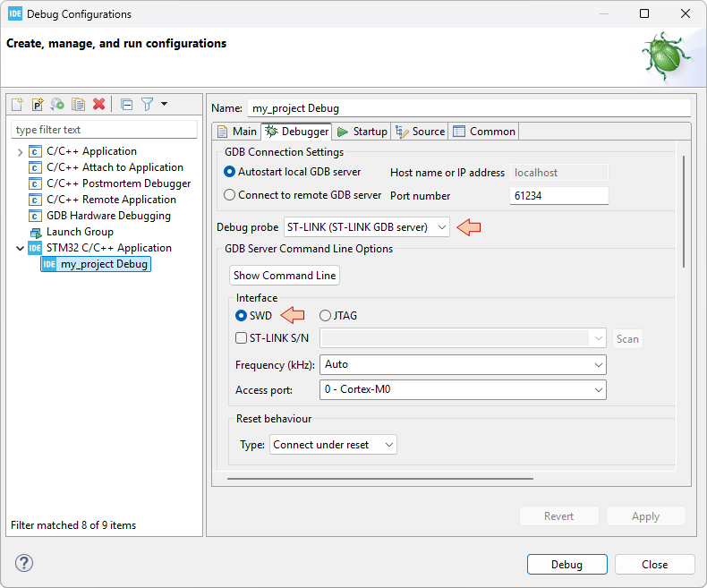Click the New launch configuration icon
The image size is (707, 588).
coord(18,105)
